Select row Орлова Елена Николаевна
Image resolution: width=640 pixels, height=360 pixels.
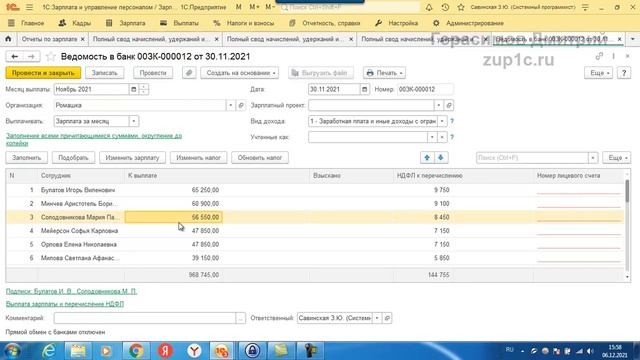click(315, 244)
